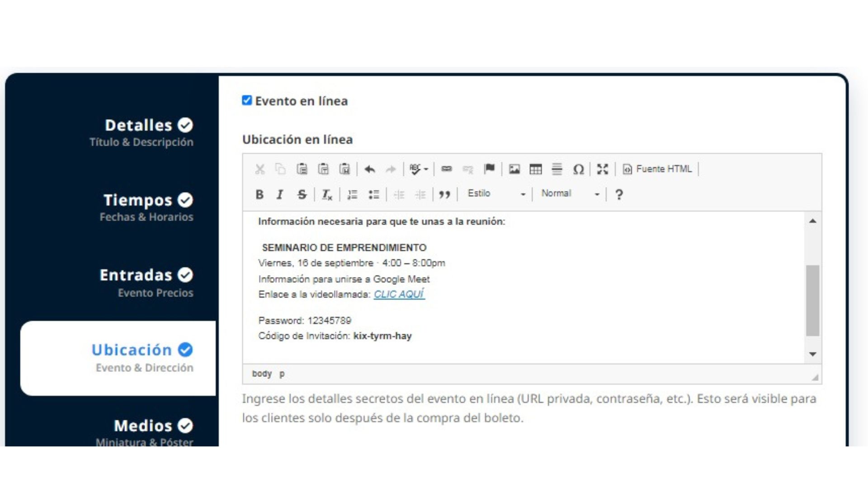Click the undo arrow icon

(370, 169)
